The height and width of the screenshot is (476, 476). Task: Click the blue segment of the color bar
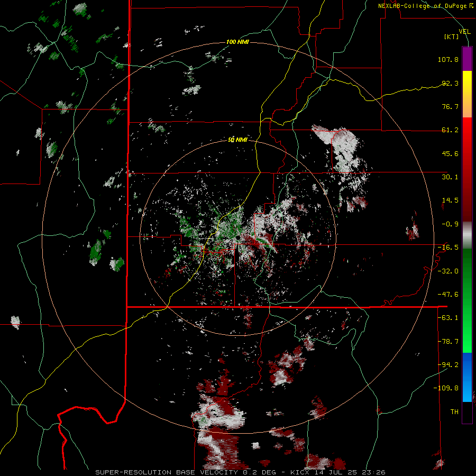467,377
